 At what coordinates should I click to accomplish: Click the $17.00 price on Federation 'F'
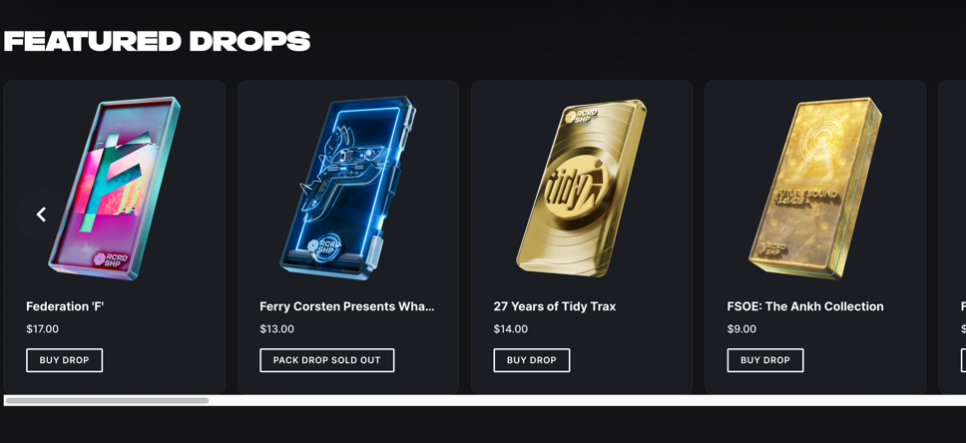[x=42, y=329]
